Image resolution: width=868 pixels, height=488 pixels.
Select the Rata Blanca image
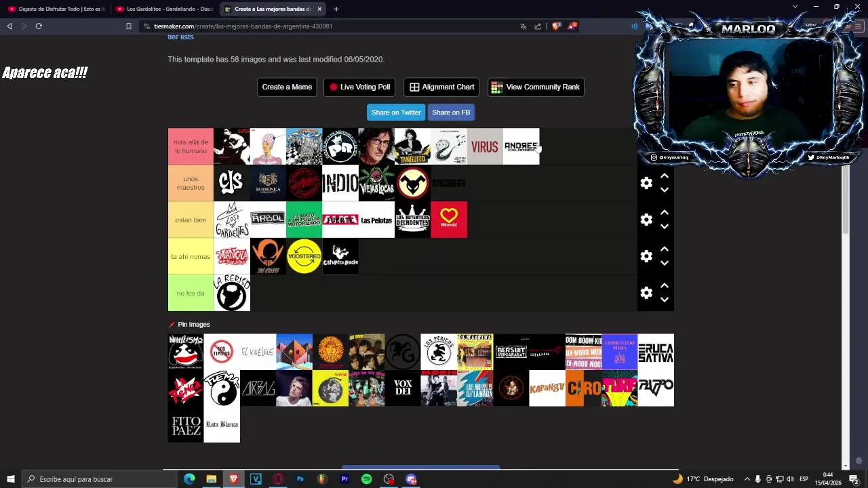222,424
